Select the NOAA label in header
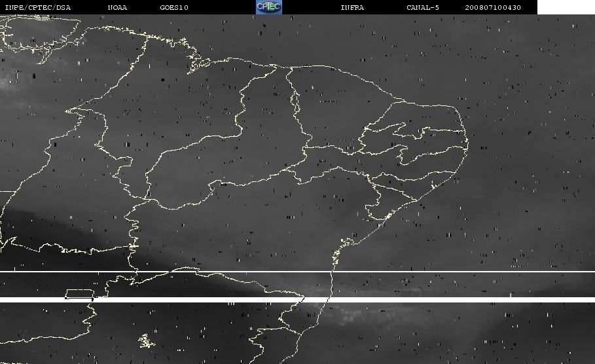Image resolution: width=595 pixels, height=364 pixels. tap(117, 8)
